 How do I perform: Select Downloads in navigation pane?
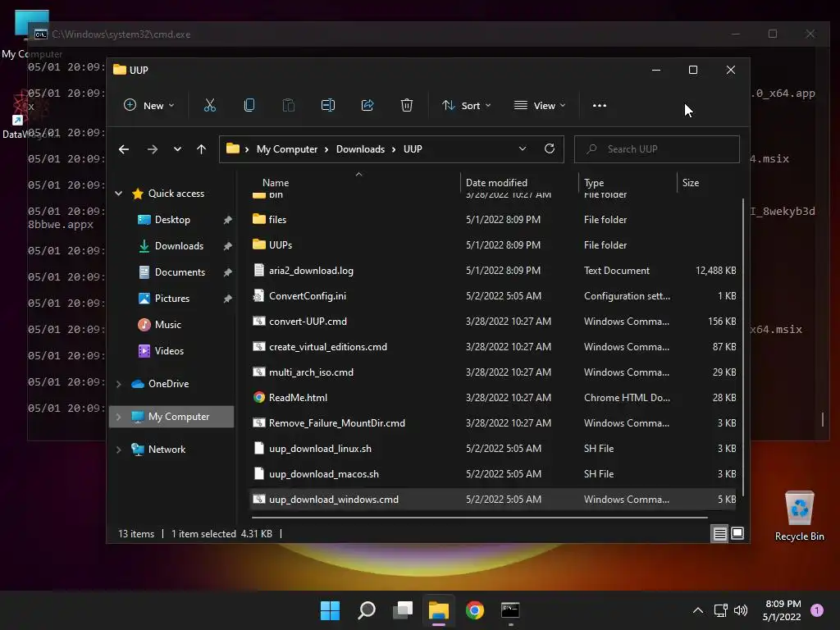pyautogui.click(x=178, y=246)
